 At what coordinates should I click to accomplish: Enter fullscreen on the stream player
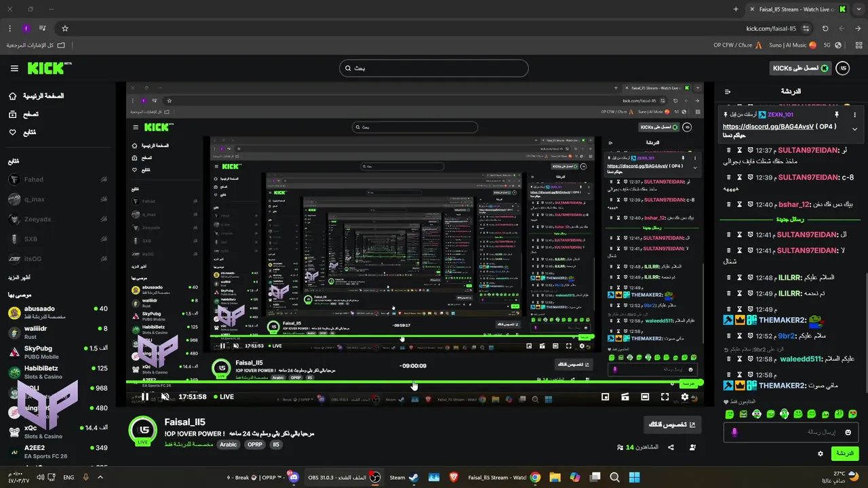click(x=665, y=397)
